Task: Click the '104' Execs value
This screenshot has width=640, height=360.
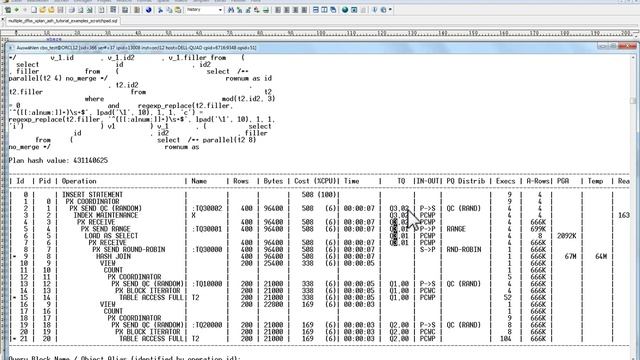Action: tap(505, 339)
